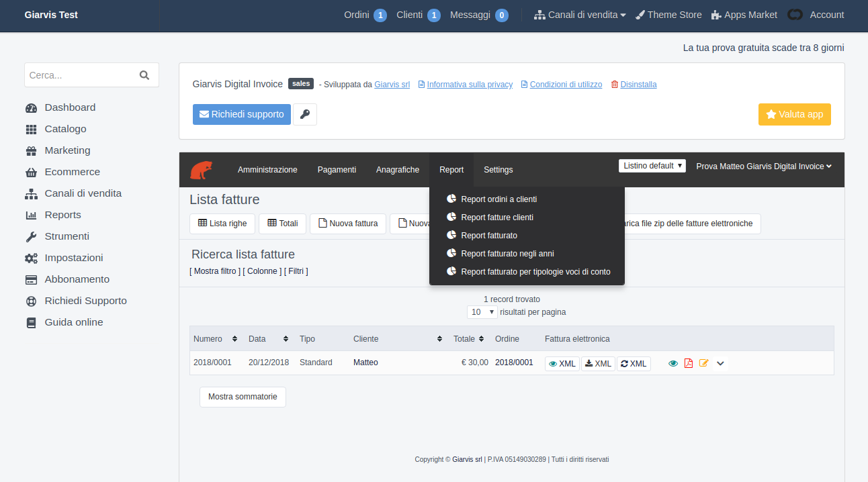Create a Nuova fattura

click(x=348, y=224)
